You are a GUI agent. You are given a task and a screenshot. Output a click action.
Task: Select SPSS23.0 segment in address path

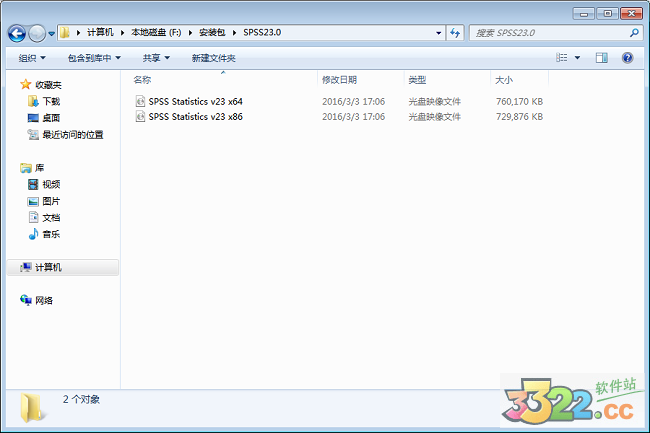point(262,32)
